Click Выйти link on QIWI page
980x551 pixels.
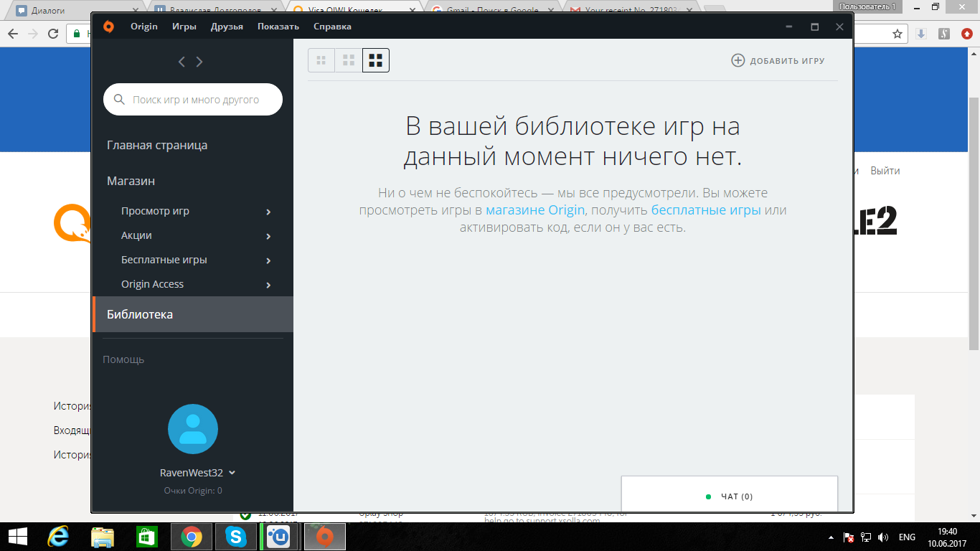(885, 171)
